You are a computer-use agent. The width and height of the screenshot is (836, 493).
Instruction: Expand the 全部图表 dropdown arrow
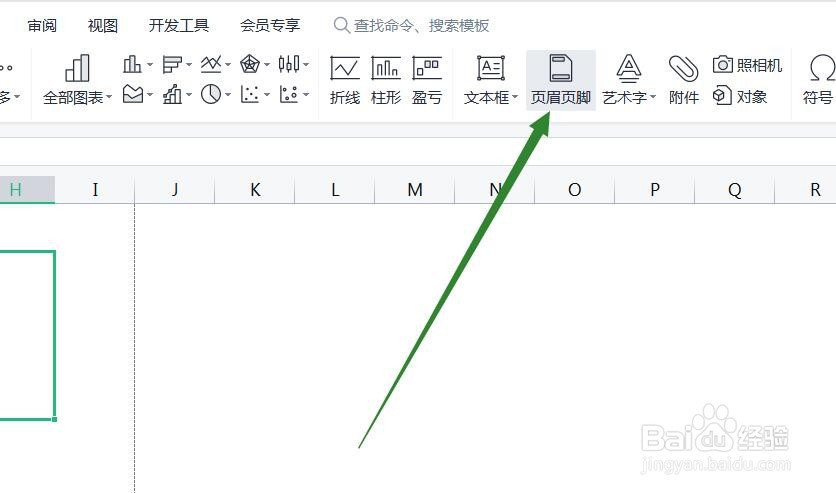(x=109, y=97)
